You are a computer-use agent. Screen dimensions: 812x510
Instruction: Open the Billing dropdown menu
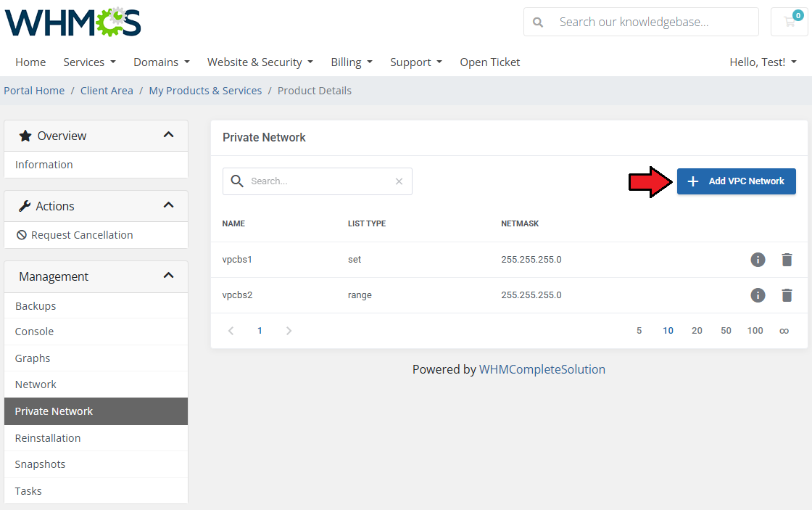(x=351, y=62)
